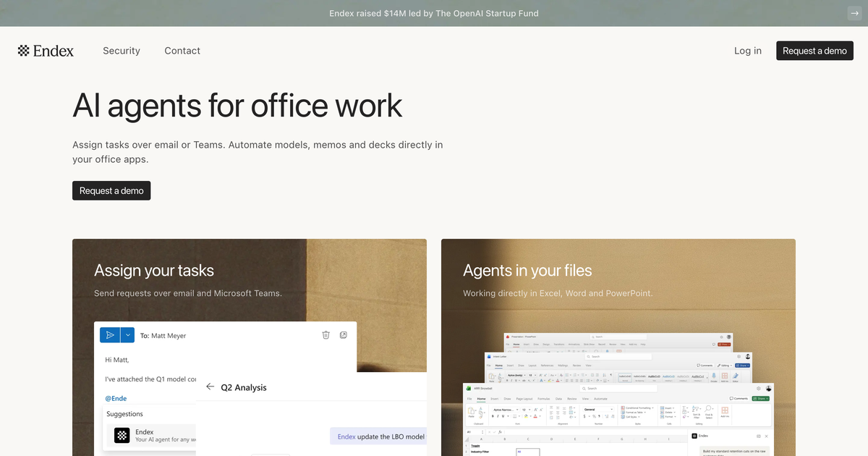Open the font size 12 dropdown in Excel
The width and height of the screenshot is (868, 456).
pos(526,410)
